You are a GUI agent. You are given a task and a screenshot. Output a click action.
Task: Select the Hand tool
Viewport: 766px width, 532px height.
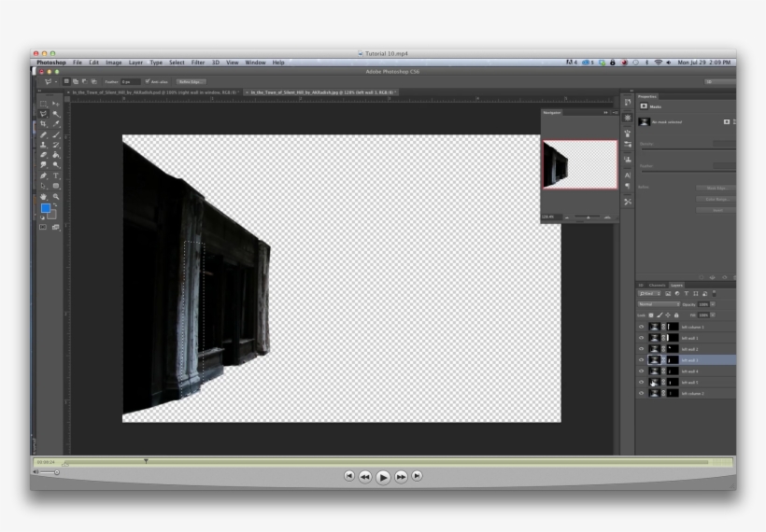click(44, 197)
